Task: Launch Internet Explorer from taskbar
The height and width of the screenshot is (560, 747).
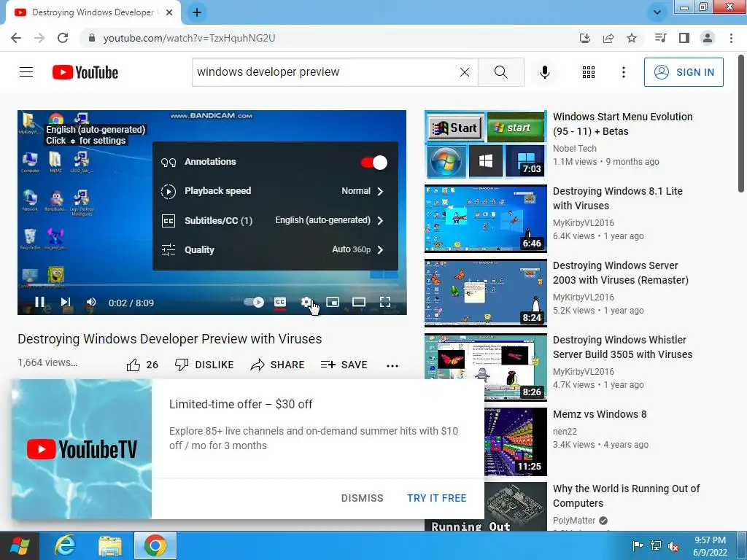Action: 65,545
